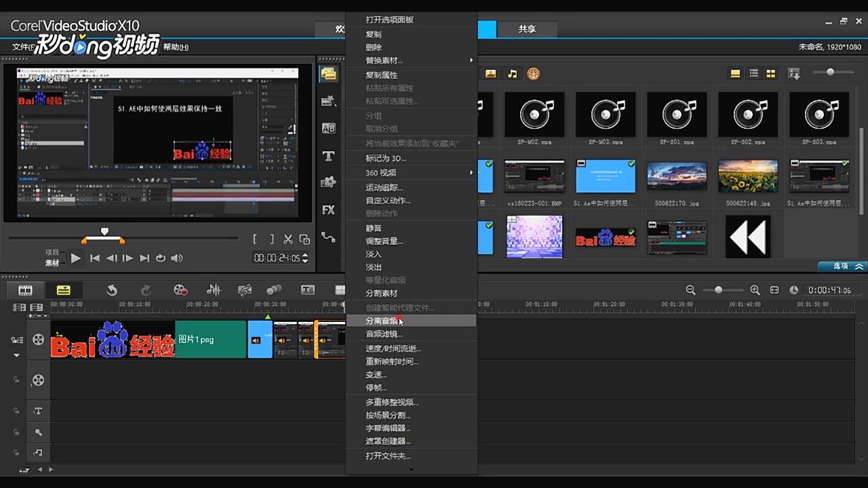Expand the 选项 options panel

pyautogui.click(x=842, y=266)
